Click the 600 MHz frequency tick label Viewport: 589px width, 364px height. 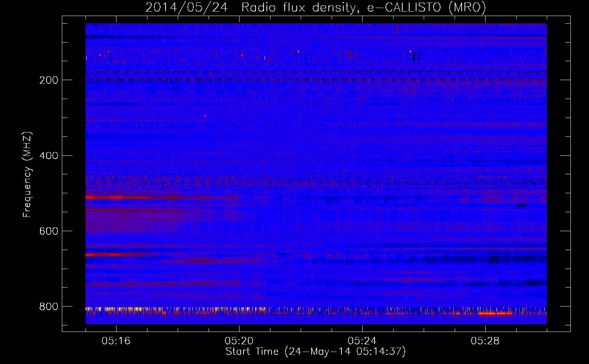point(49,231)
